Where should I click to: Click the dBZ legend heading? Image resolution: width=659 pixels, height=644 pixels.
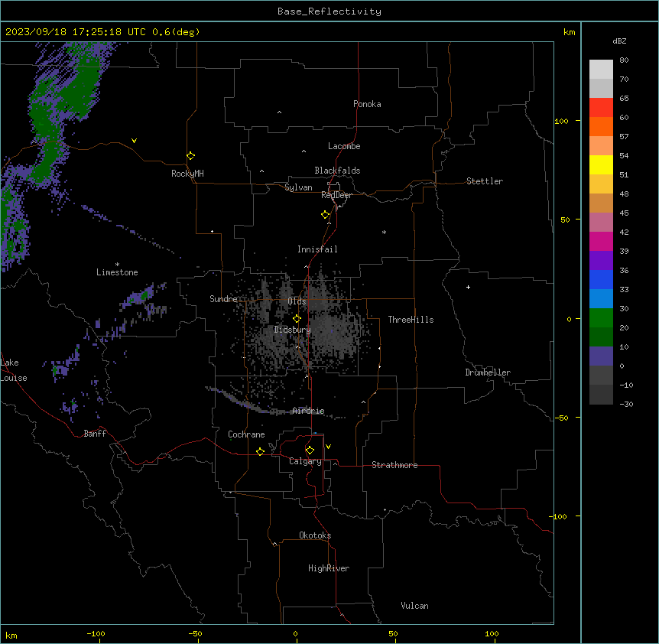(x=619, y=41)
